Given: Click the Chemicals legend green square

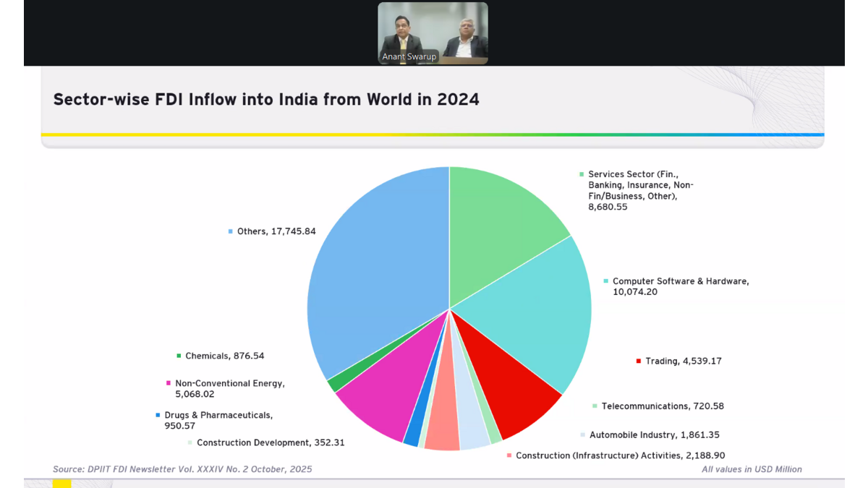Looking at the screenshot, I should [179, 356].
